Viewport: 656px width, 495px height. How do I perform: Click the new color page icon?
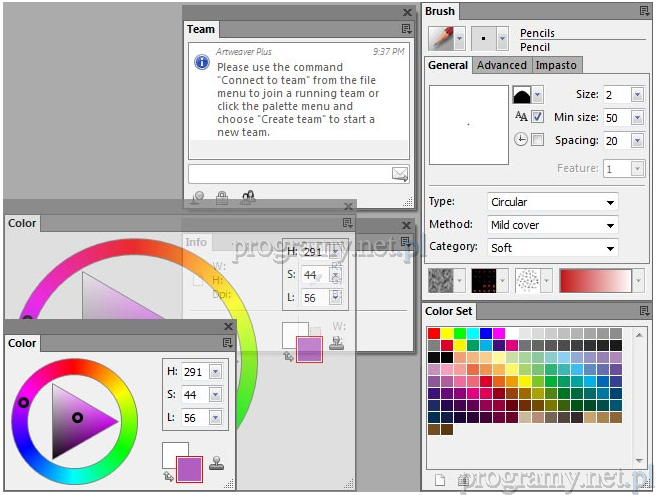[x=438, y=481]
